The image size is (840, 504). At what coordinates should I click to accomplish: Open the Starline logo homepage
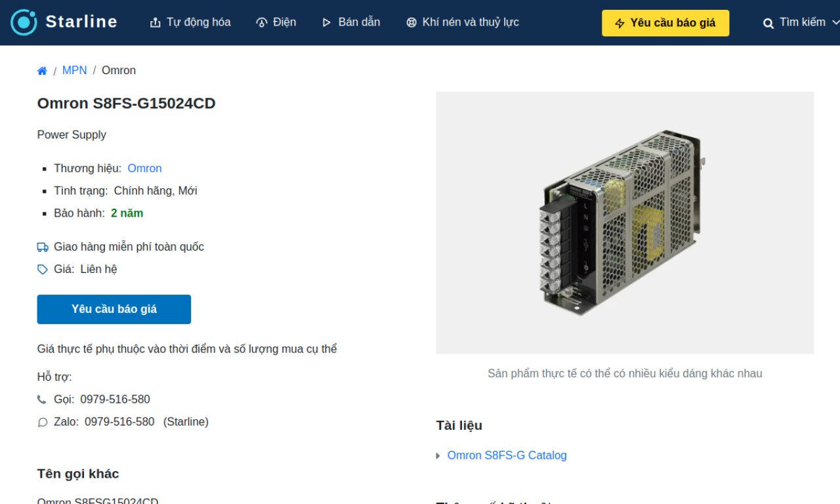[x=64, y=22]
